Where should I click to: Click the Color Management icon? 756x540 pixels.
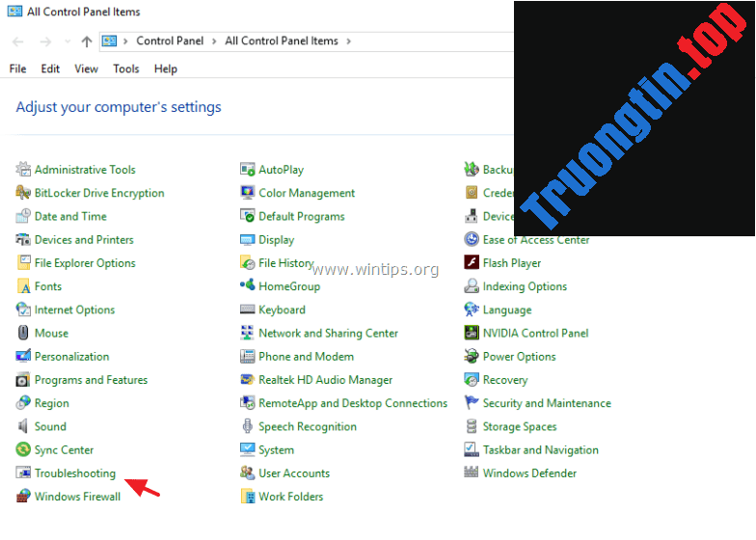(x=247, y=193)
